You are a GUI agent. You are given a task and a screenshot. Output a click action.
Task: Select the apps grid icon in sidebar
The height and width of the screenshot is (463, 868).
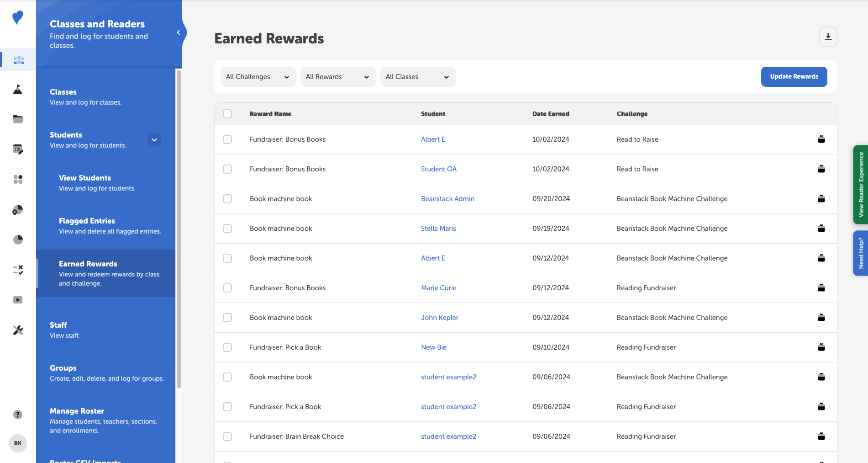[x=18, y=179]
